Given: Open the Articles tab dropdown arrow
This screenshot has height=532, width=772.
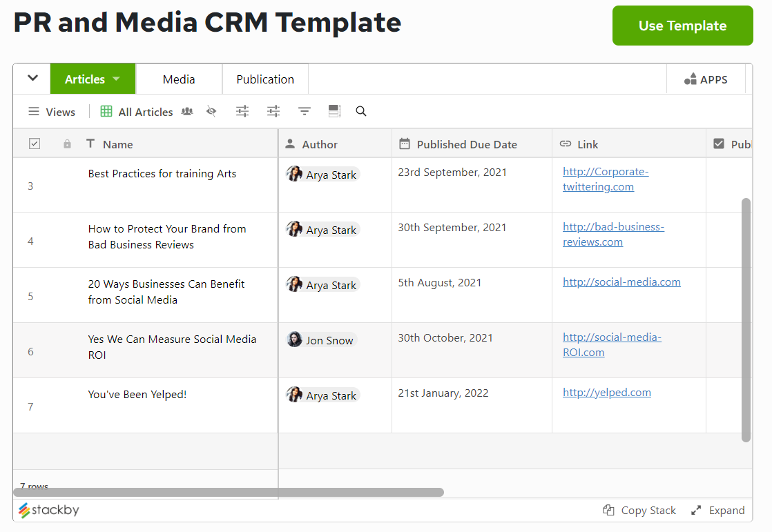Looking at the screenshot, I should [116, 79].
